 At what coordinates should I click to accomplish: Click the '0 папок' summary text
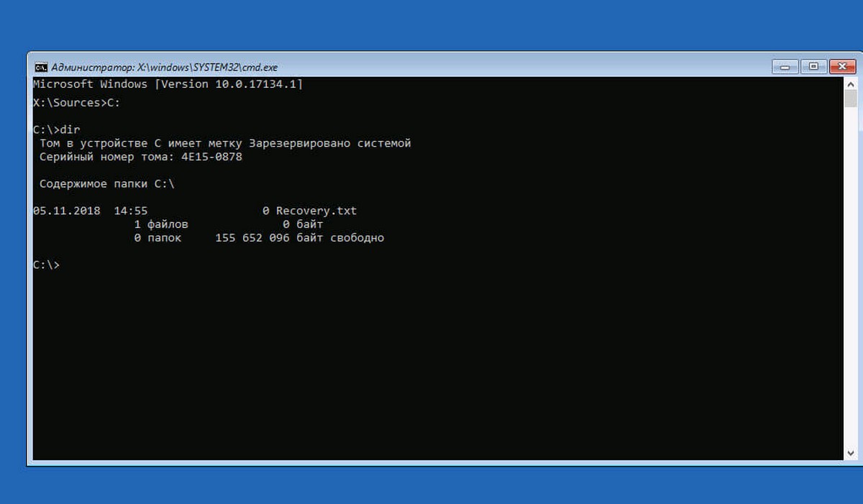(x=157, y=238)
